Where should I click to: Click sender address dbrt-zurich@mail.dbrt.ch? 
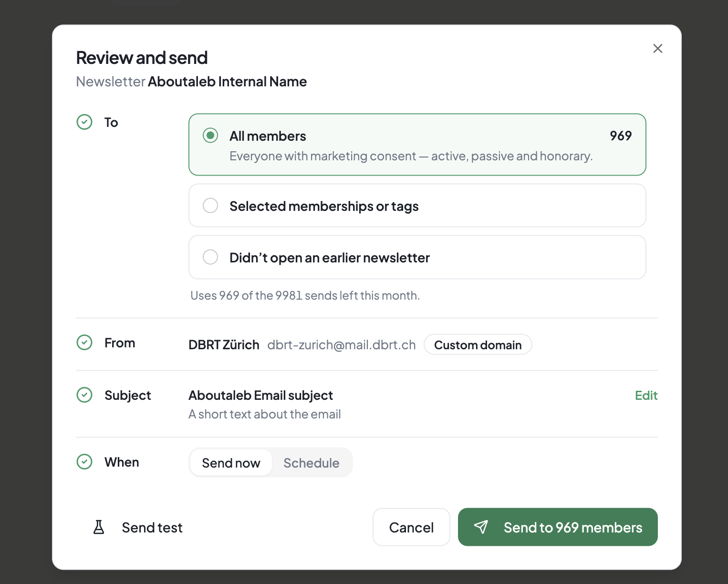[342, 344]
